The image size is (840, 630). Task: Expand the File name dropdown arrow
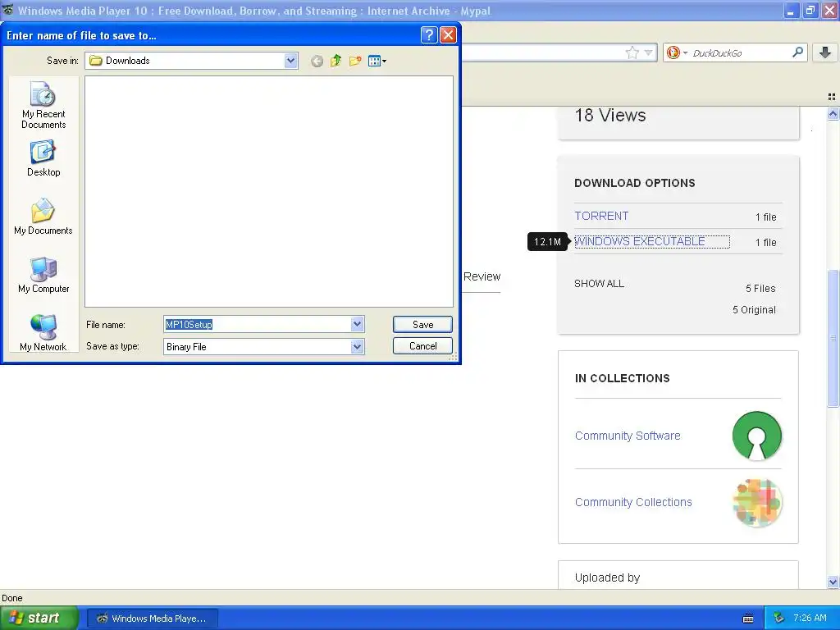click(358, 324)
